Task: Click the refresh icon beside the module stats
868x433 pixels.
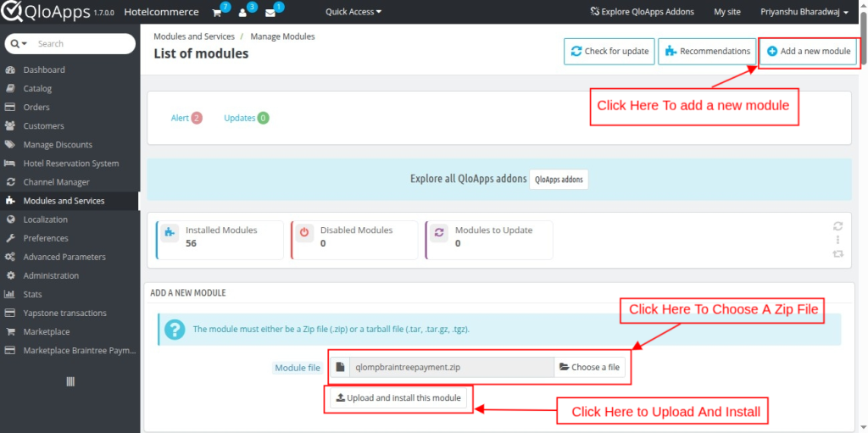Action: point(838,226)
